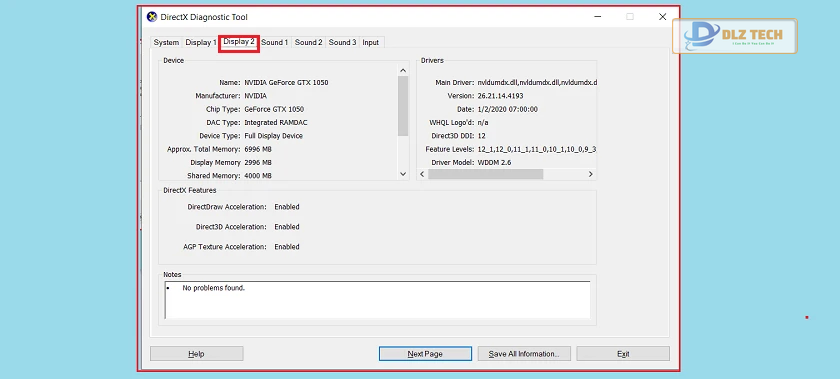
Task: Open the Sound 2 tab
Action: click(x=309, y=42)
